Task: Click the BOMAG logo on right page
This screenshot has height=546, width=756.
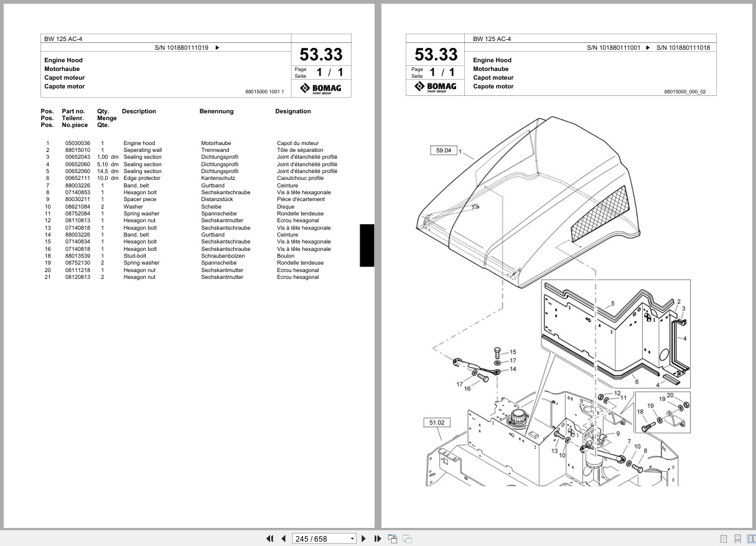Action: pyautogui.click(x=436, y=87)
